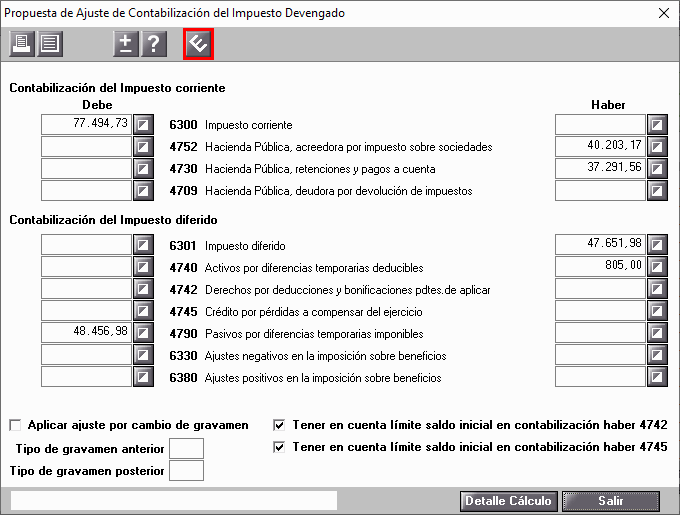Click label '4730 Hacienda Pública, retenciones'
680x515 pixels.
(x=302, y=169)
